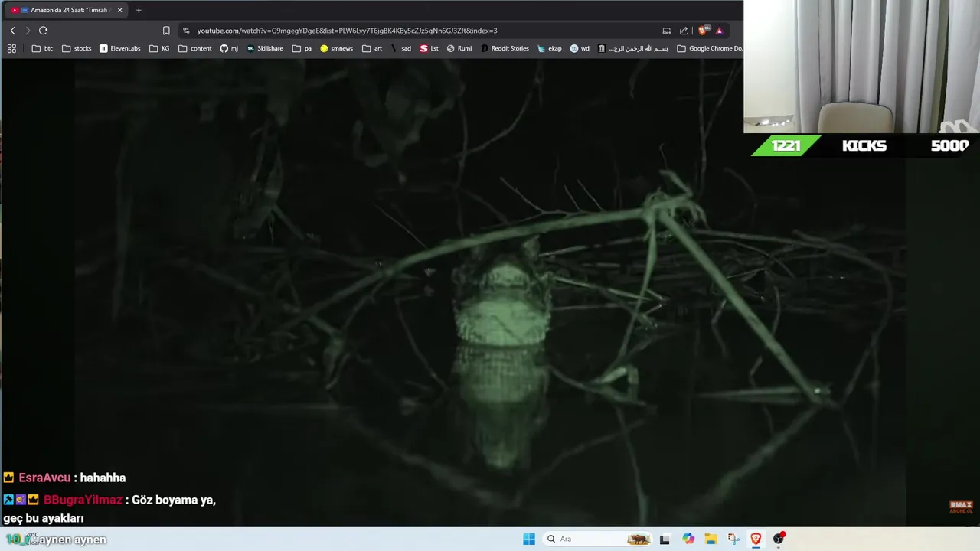Open picture-in-picture icon in address bar
The height and width of the screenshot is (551, 980).
[667, 31]
